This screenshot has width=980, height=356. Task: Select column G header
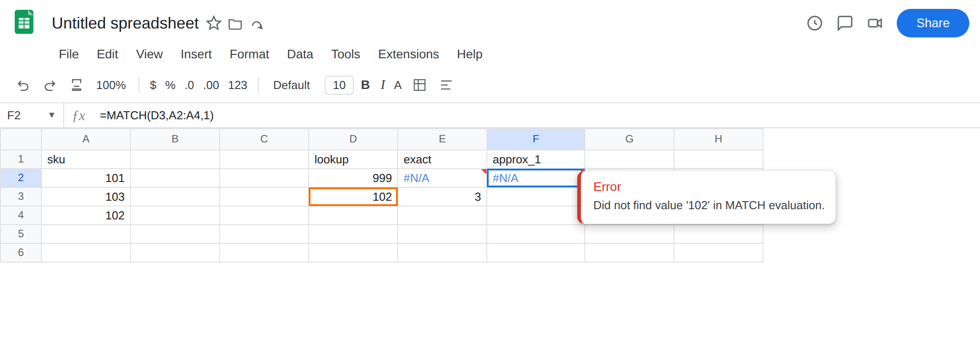pyautogui.click(x=629, y=139)
